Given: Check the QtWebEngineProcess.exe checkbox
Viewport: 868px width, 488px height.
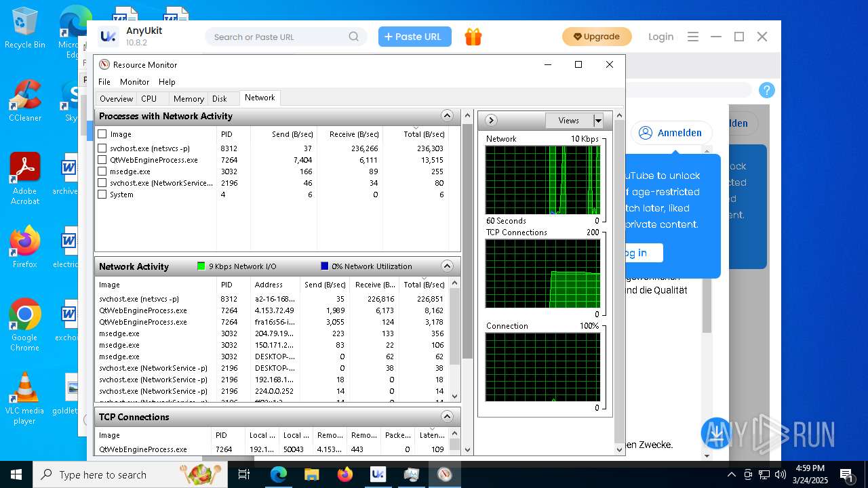Looking at the screenshot, I should (x=102, y=160).
